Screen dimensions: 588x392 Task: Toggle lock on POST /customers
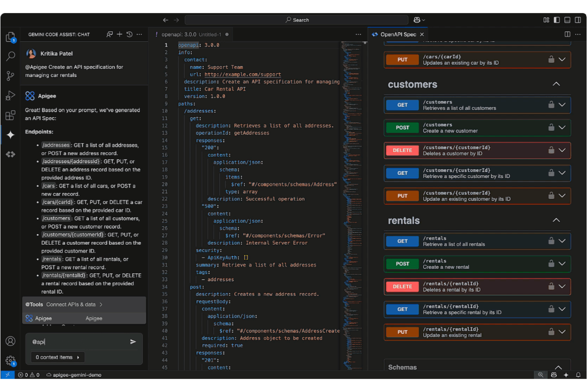[551, 127]
